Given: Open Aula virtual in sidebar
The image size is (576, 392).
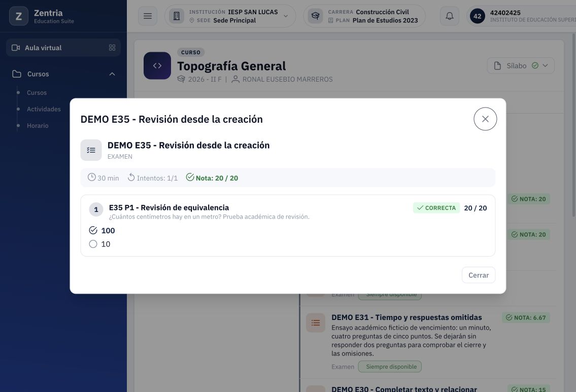Looking at the screenshot, I should 63,48.
